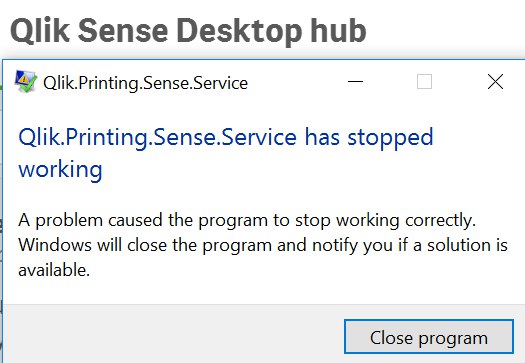
Task: Click "has stopped" text in blue heading
Action: pyautogui.click(x=369, y=137)
